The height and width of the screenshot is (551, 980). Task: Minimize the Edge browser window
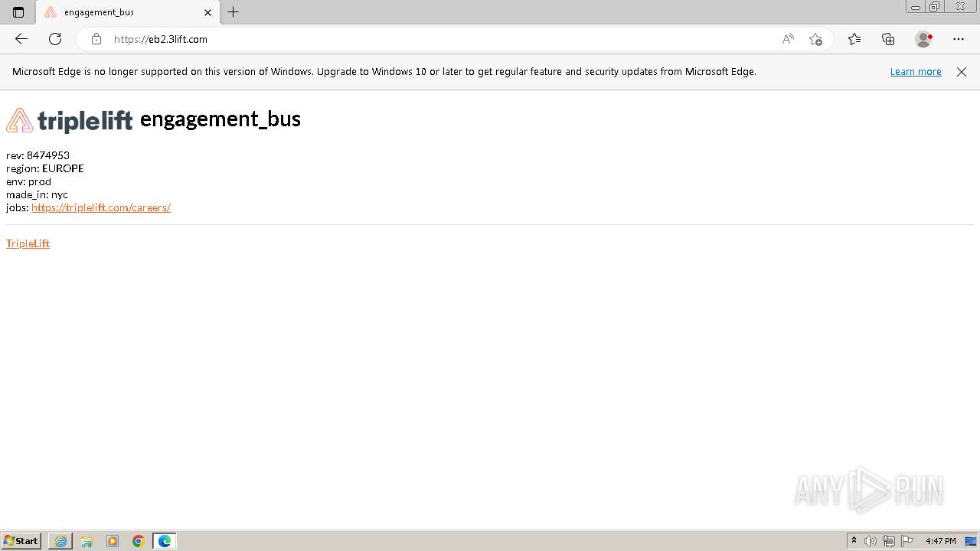pos(916,7)
